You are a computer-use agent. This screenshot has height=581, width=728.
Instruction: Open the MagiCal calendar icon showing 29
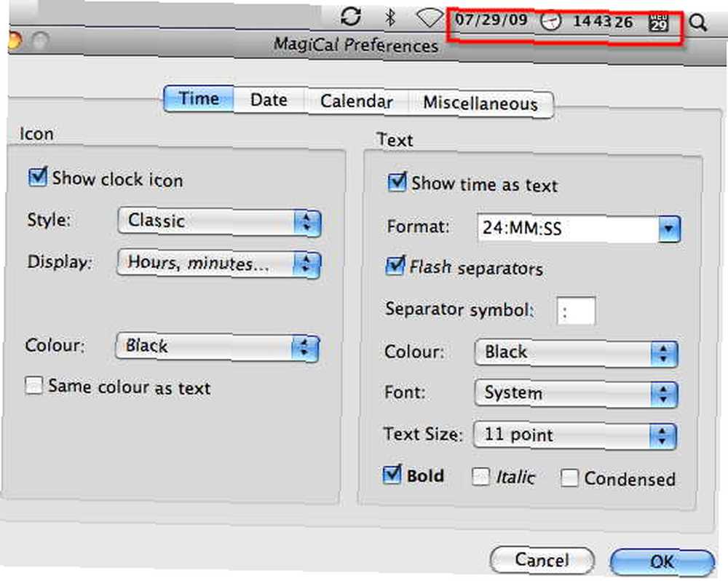tap(659, 23)
